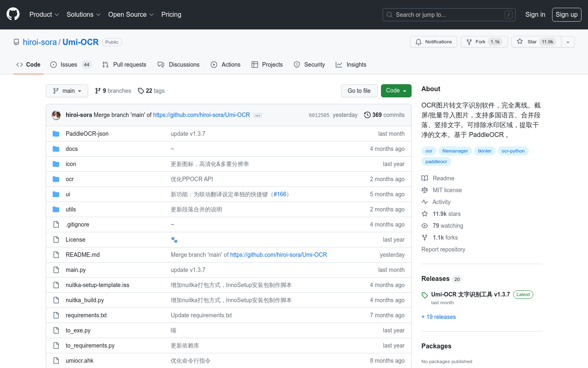This screenshot has width=588, height=368.
Task: Open the hiroi-sora owner profile link
Action: click(x=40, y=42)
